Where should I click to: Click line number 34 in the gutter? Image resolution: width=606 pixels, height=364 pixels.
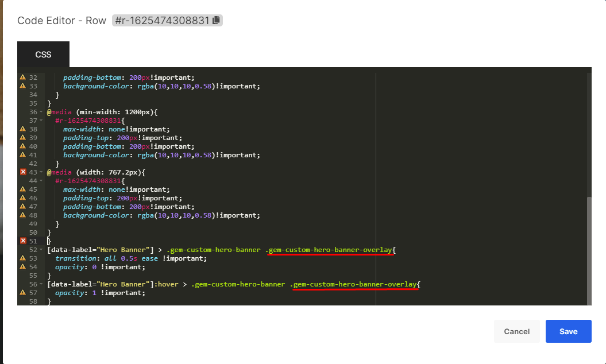point(33,95)
